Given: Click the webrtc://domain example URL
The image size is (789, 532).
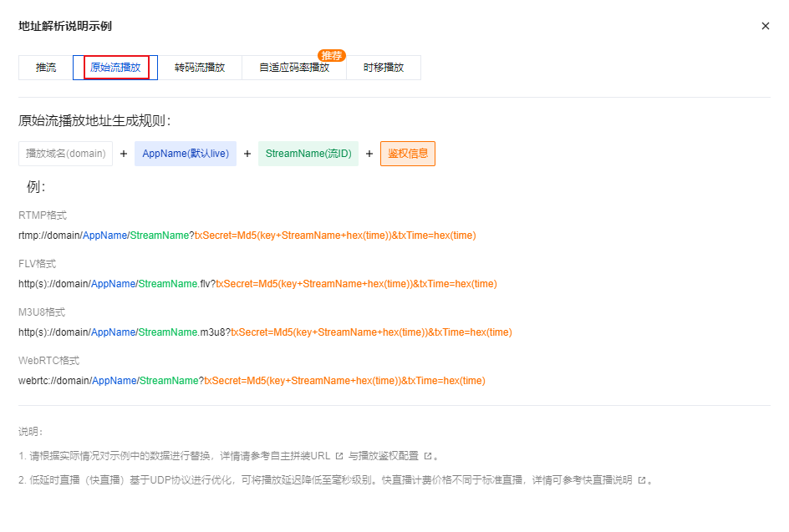Looking at the screenshot, I should (x=252, y=381).
